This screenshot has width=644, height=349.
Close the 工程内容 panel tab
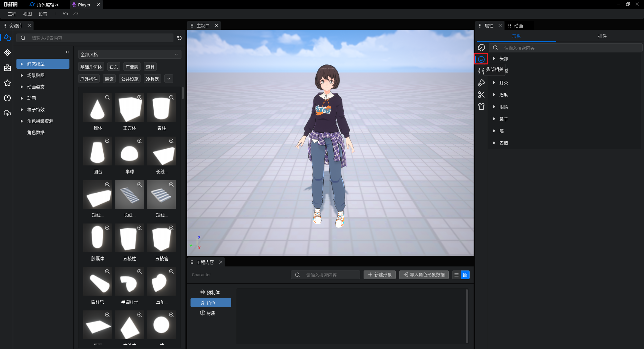coord(221,262)
